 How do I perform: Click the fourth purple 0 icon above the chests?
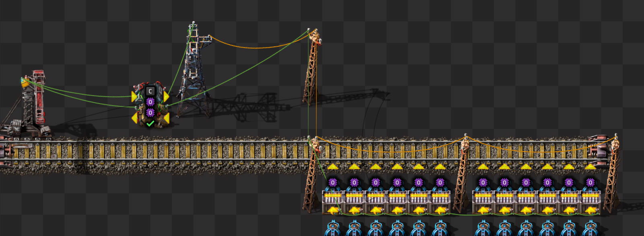tap(397, 182)
